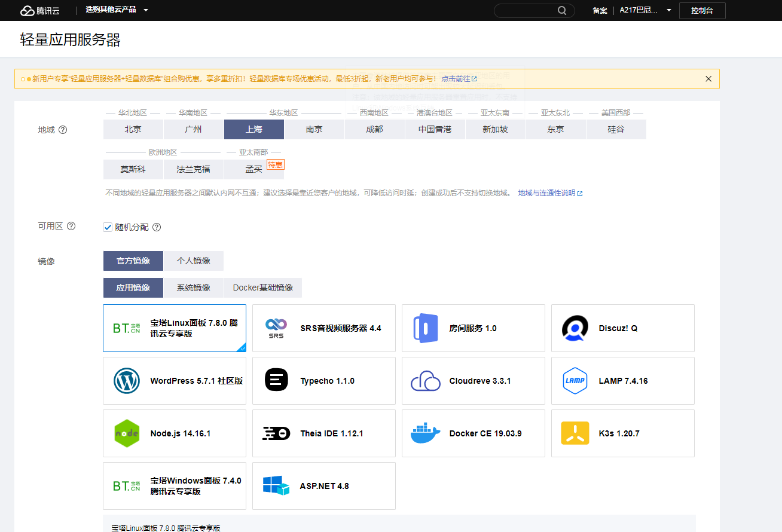Image resolution: width=782 pixels, height=532 pixels.
Task: Select the WordPress 5.7.1 社区版 image name
Action: point(197,381)
